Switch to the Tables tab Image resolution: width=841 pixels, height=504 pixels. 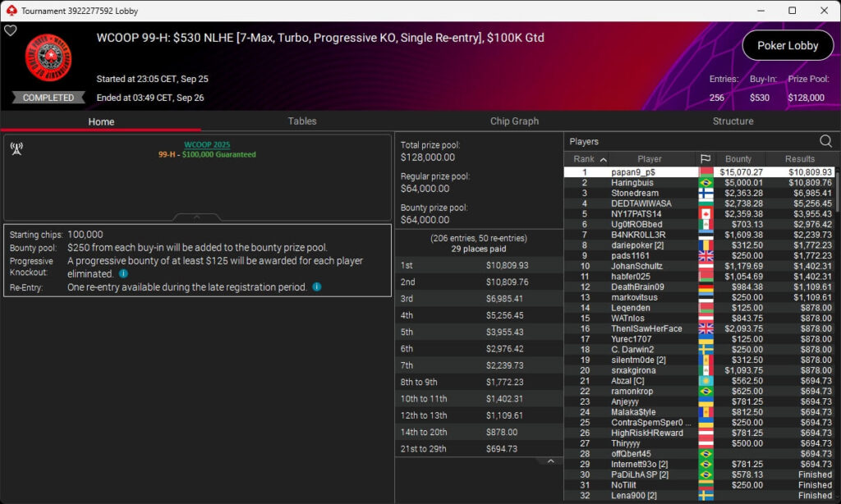tap(302, 121)
